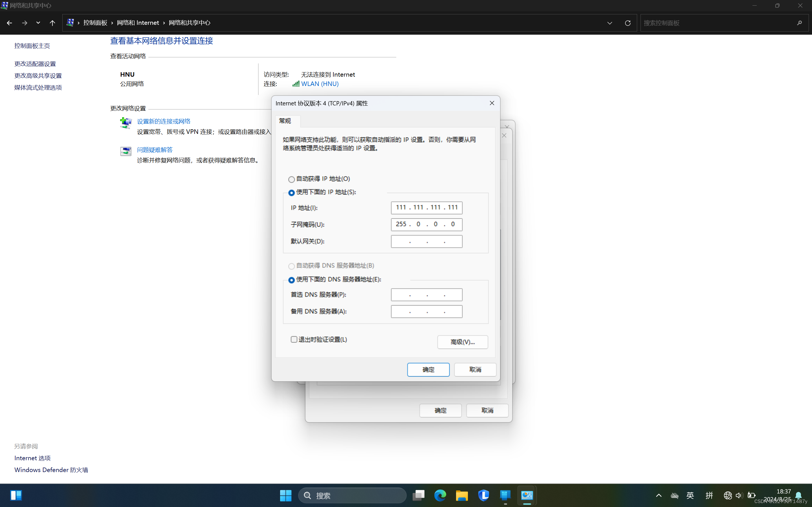Refresh the control panel view
The image size is (812, 507).
(x=628, y=23)
